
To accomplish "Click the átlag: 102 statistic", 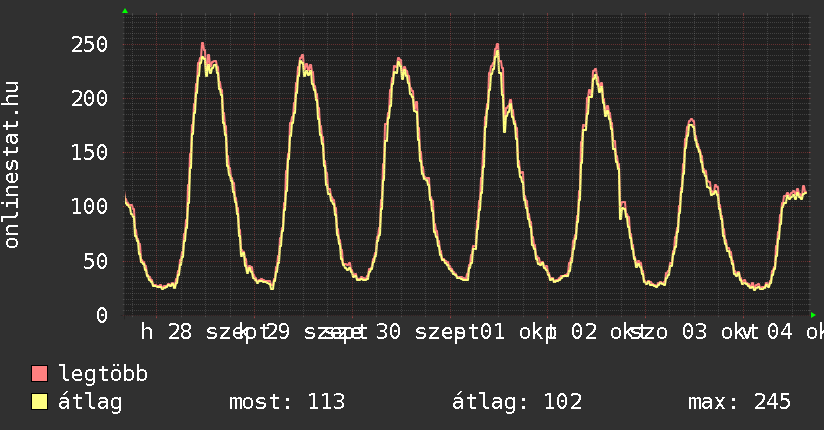I will point(517,402).
